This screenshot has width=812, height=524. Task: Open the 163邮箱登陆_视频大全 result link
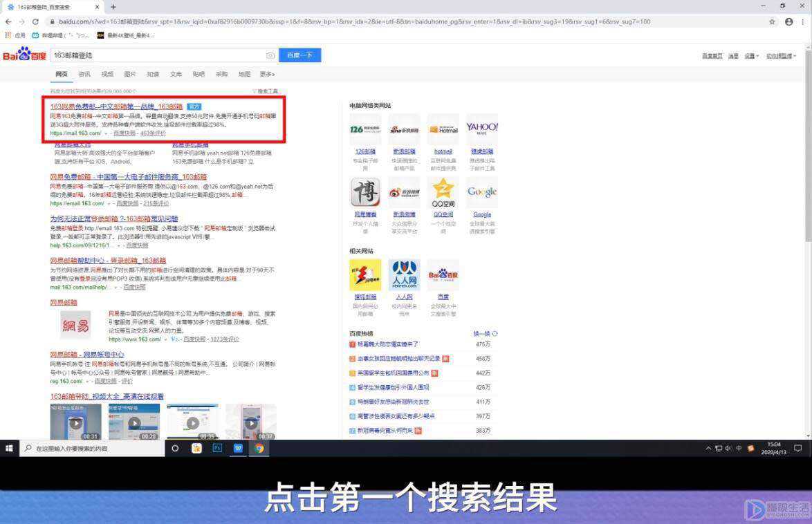(x=107, y=397)
